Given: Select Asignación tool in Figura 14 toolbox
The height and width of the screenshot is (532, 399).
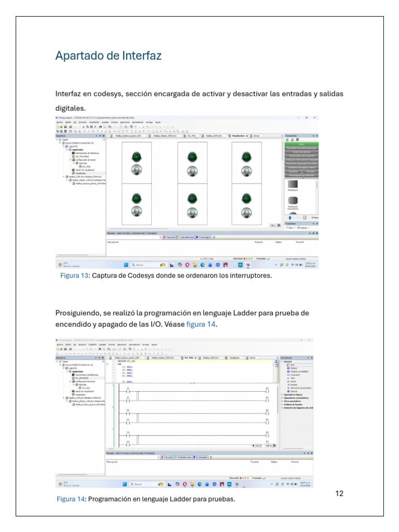Looking at the screenshot, I should (x=294, y=375).
